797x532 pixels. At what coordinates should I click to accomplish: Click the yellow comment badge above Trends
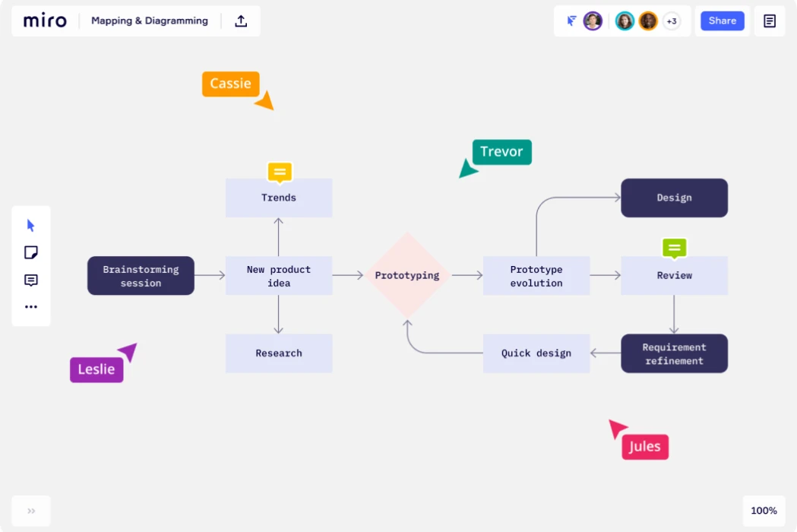tap(280, 172)
